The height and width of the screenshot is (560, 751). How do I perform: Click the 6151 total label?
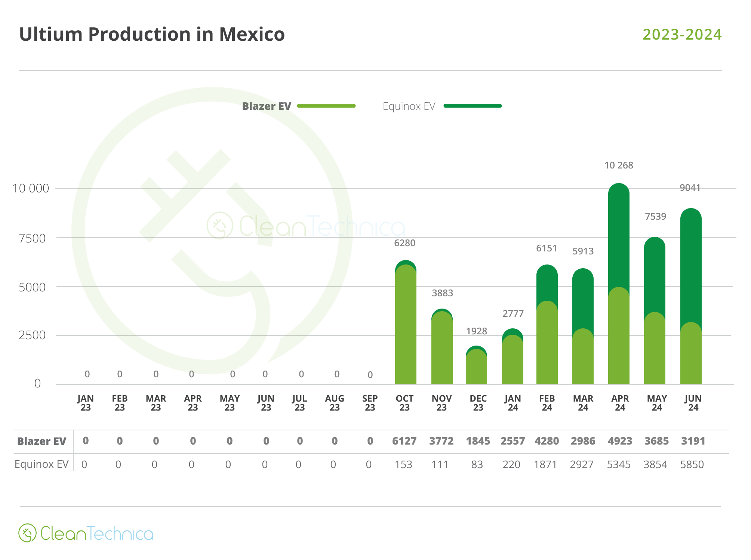click(547, 248)
